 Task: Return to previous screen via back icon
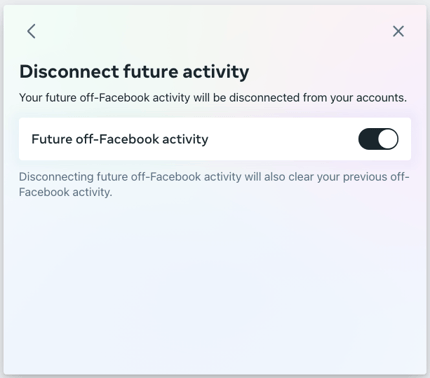coord(31,31)
